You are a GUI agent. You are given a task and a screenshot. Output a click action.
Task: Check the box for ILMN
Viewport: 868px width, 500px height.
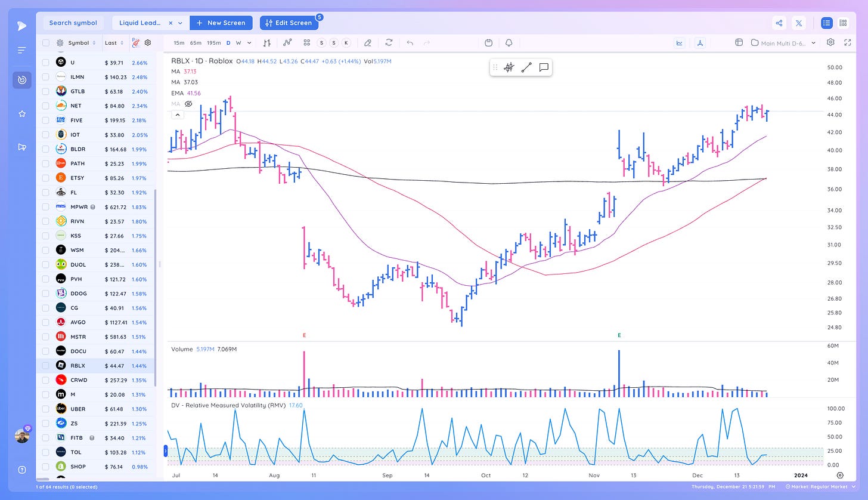[x=46, y=76]
